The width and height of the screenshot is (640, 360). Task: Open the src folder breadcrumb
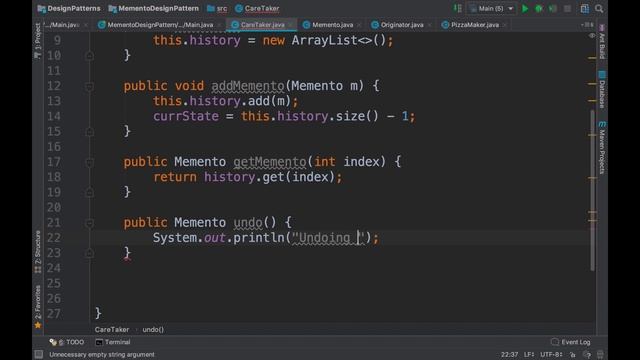217,9
